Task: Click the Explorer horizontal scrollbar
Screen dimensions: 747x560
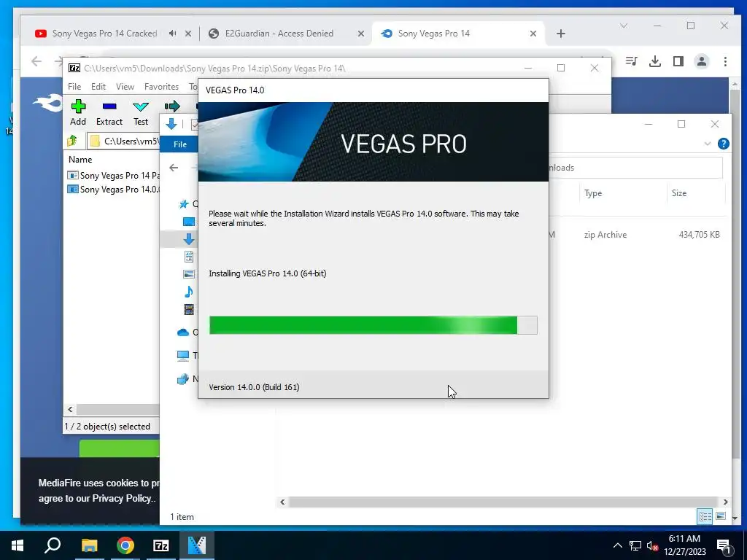Action: 503,502
